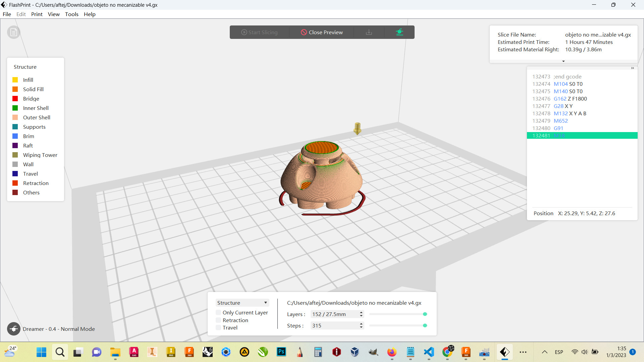Open Visual Studio Code from the taskbar

click(429, 352)
